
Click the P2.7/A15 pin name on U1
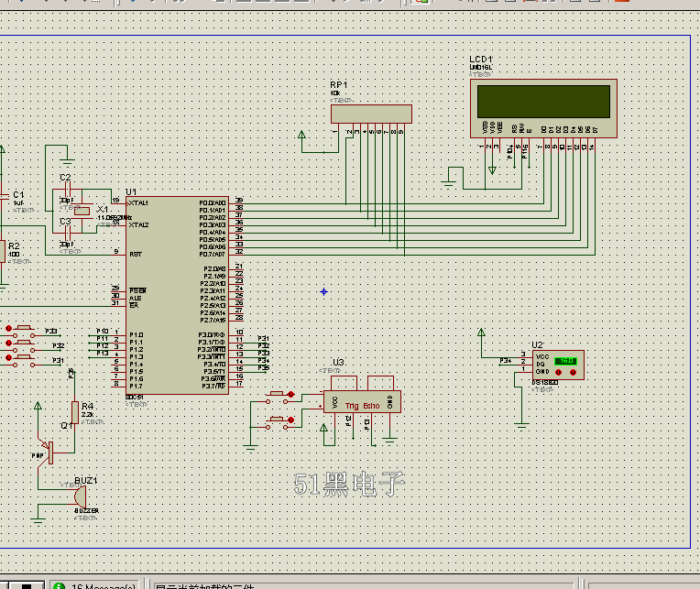(x=213, y=321)
